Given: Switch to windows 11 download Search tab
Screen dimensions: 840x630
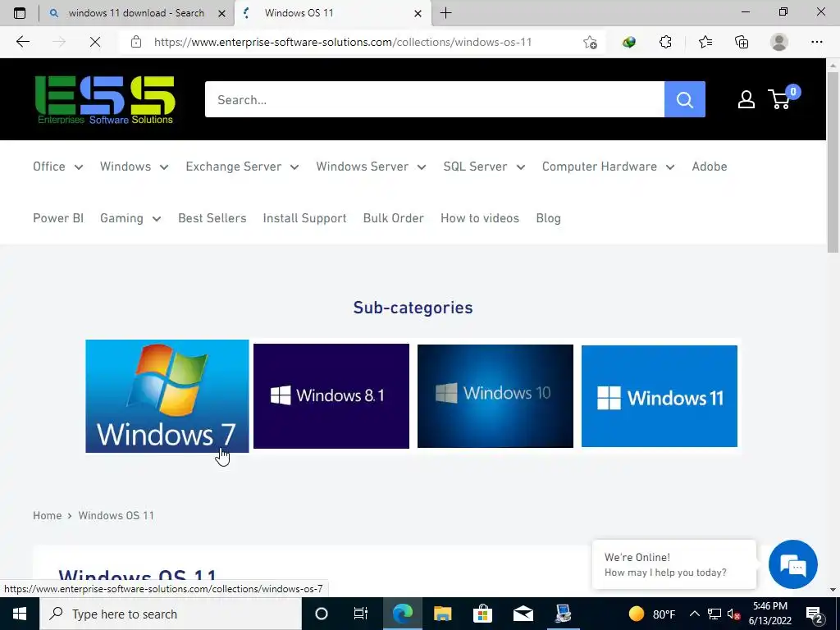Looking at the screenshot, I should tap(136, 13).
